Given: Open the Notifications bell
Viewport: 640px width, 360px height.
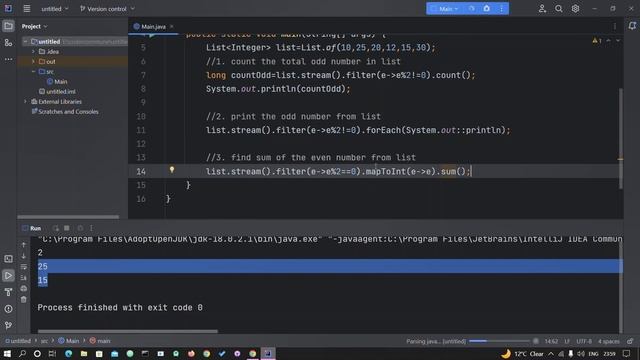Looking at the screenshot, I should click(632, 26).
